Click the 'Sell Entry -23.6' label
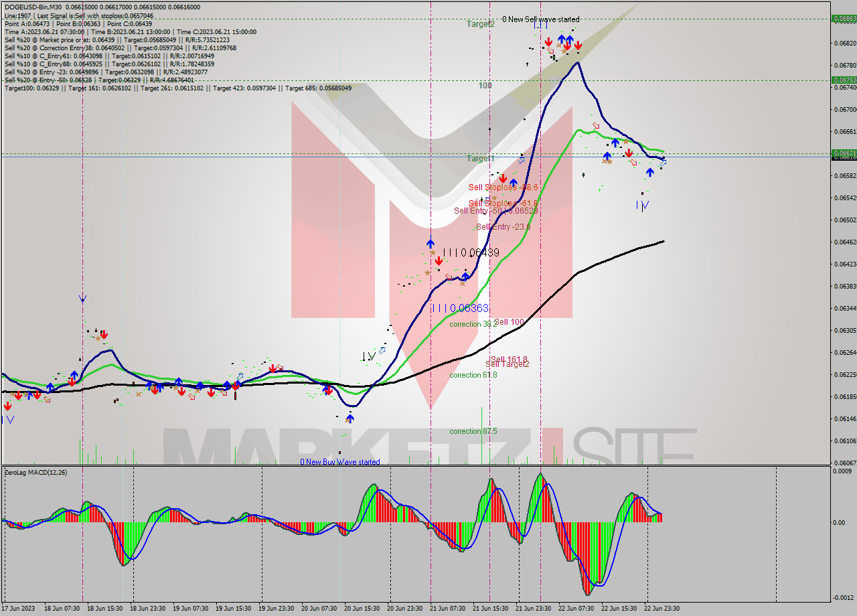Screen dimensions: 857x616 tap(503, 227)
